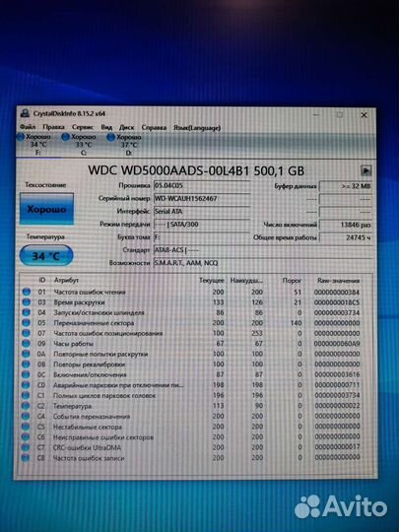
Task: Click status icon for Частота ошибок записи
Action: click(x=26, y=458)
